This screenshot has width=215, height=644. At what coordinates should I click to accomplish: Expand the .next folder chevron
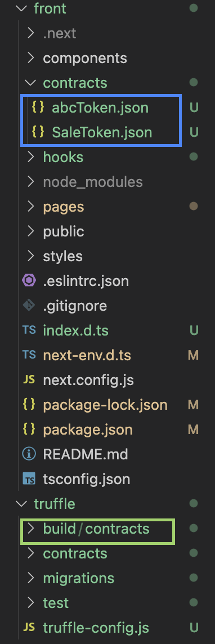click(x=31, y=33)
